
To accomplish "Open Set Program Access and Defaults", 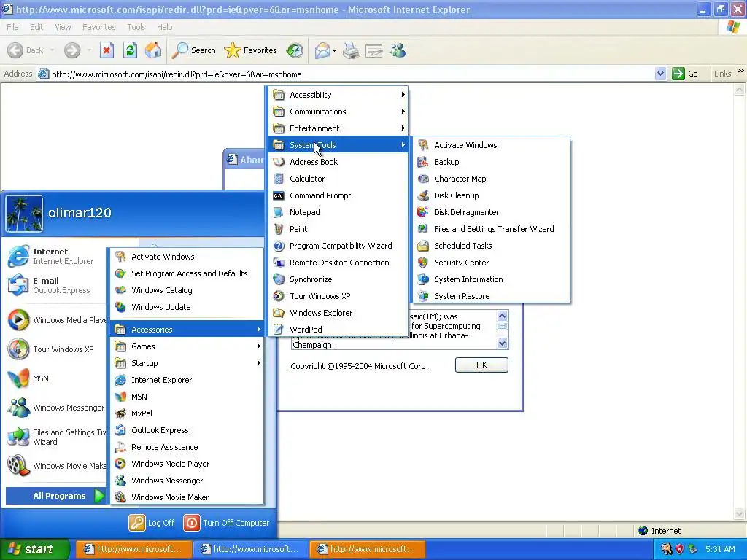I will 187,273.
